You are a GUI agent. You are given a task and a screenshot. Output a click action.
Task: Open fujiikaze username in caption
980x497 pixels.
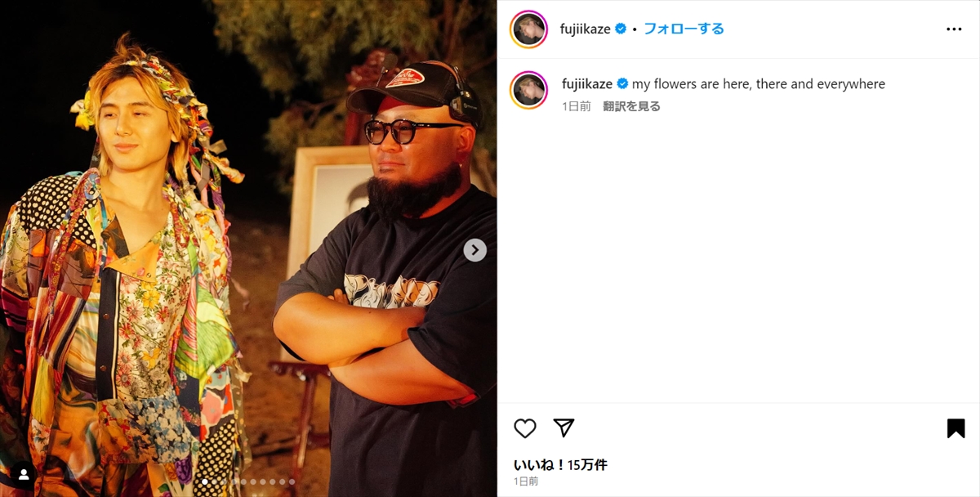587,84
